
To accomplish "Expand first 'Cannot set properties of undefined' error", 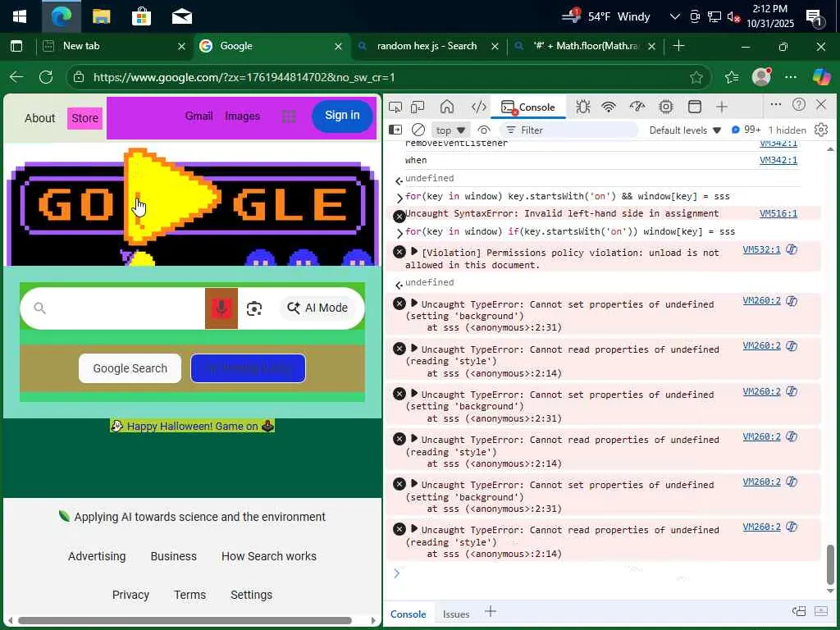I will [414, 304].
